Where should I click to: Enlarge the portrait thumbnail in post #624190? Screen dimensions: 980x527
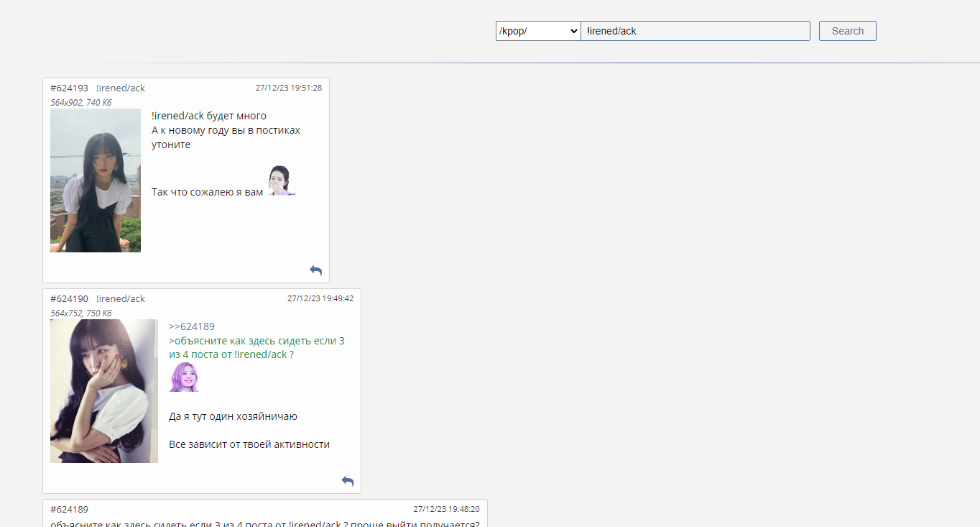pos(104,391)
